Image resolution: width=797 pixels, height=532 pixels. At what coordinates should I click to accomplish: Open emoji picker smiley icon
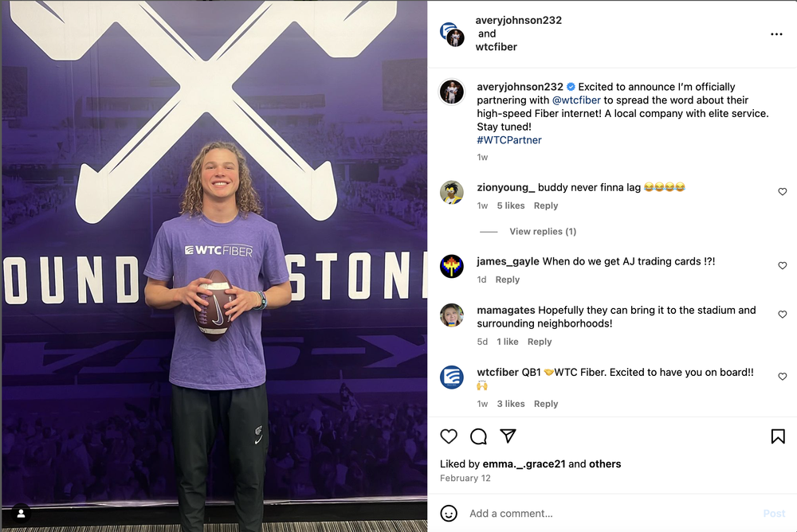pyautogui.click(x=448, y=513)
